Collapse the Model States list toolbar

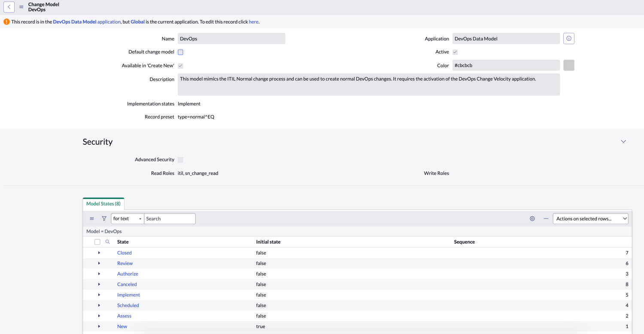(546, 219)
